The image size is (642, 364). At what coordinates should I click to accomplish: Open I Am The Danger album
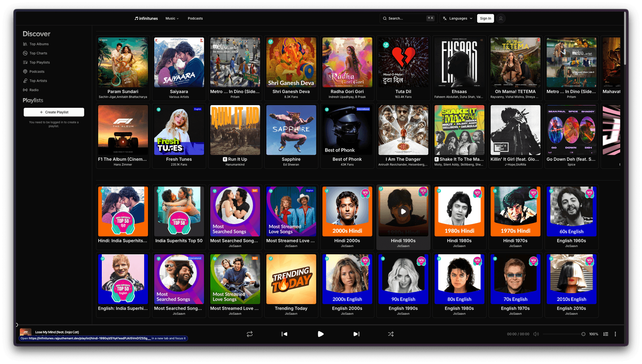coord(403,130)
